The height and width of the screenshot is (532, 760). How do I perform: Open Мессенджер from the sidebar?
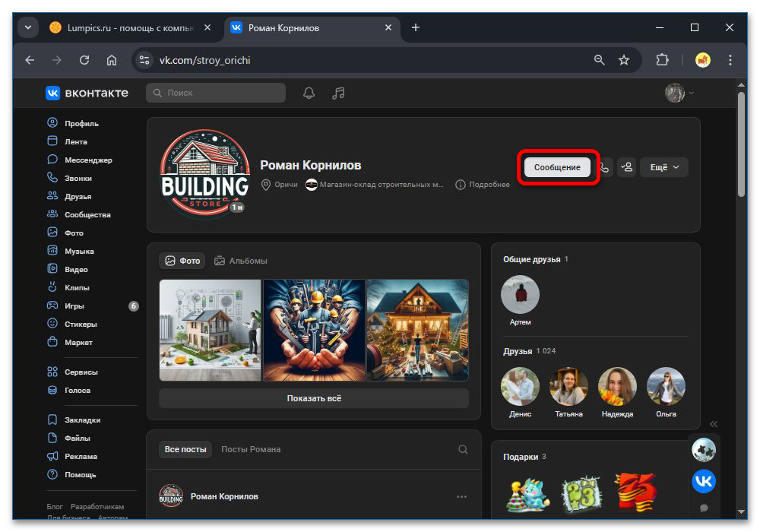tap(80, 160)
